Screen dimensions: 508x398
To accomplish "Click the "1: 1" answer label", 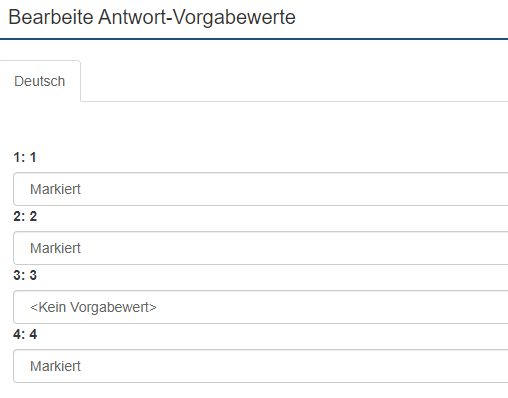I will click(25, 157).
